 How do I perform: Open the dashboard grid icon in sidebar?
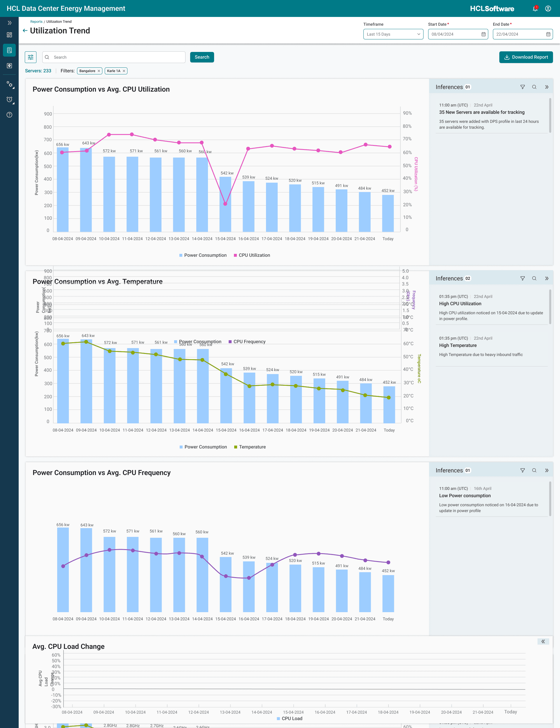coord(9,35)
